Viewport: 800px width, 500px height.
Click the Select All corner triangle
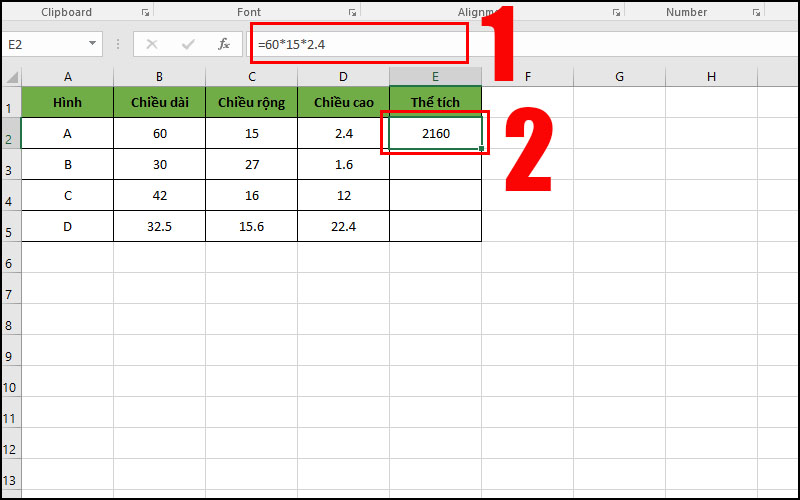tap(11, 77)
